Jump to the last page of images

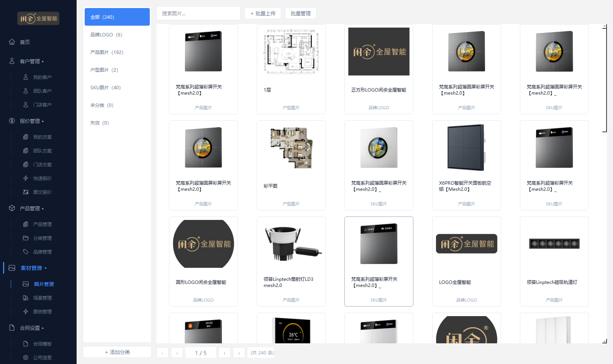[239, 353]
